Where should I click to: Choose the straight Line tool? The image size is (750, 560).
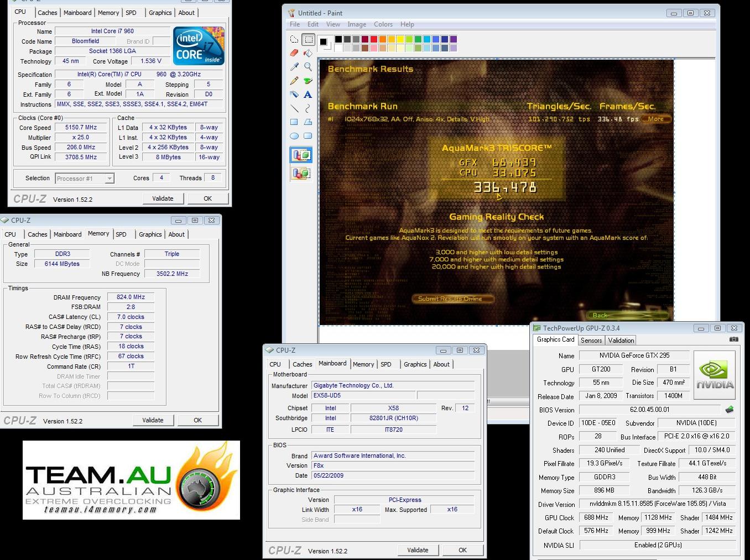click(x=294, y=108)
